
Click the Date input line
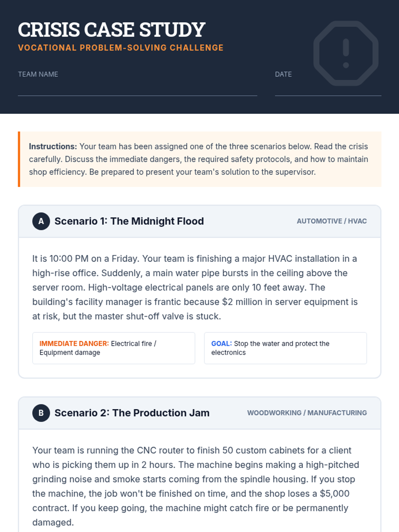point(328,90)
